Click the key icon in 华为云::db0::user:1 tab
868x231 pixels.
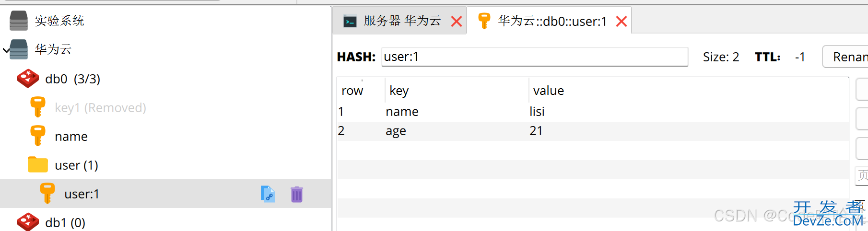click(484, 21)
